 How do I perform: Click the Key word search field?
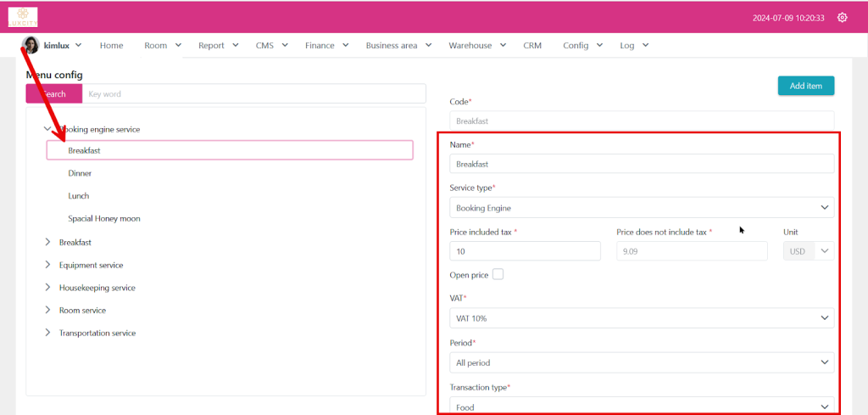(253, 94)
